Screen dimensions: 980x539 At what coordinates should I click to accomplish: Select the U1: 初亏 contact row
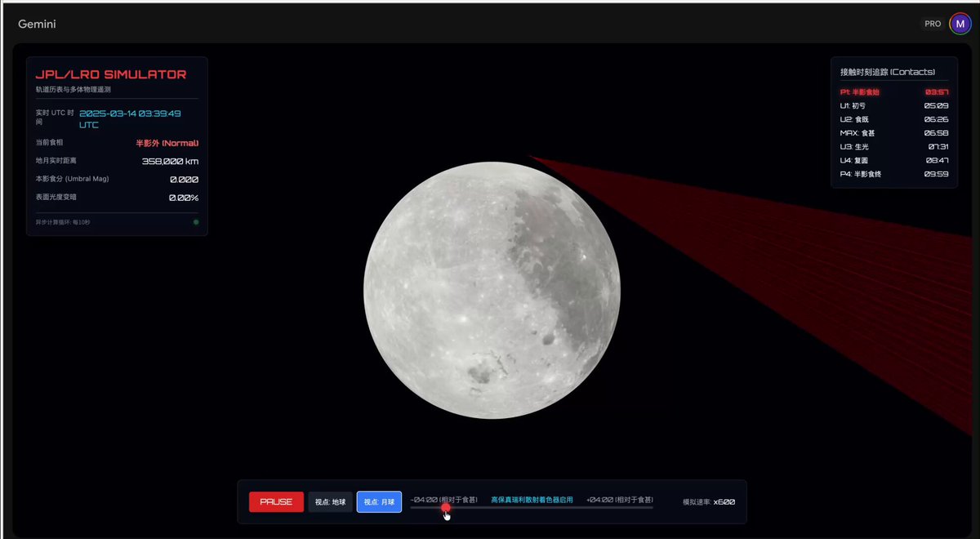[893, 106]
